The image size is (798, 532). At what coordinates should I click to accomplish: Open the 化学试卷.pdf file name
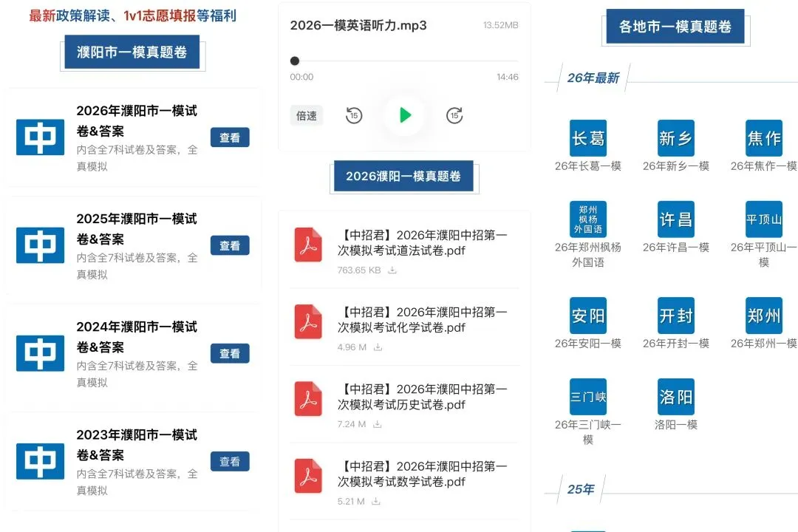(423, 320)
